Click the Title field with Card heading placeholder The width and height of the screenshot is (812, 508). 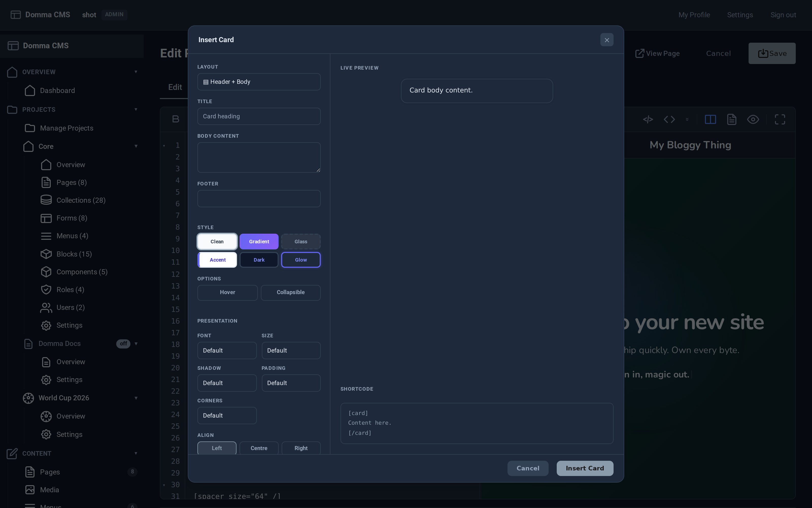pyautogui.click(x=259, y=116)
